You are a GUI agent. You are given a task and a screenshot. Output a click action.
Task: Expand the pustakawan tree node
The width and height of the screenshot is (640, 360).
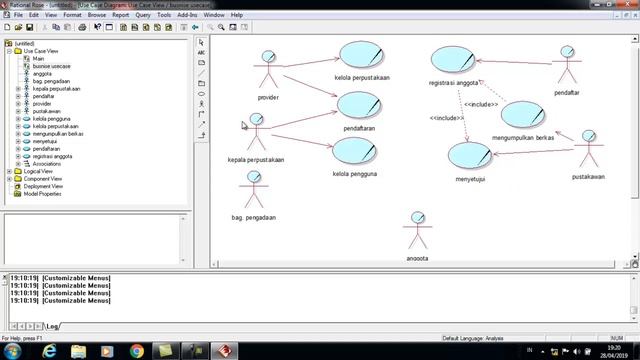(x=18, y=111)
